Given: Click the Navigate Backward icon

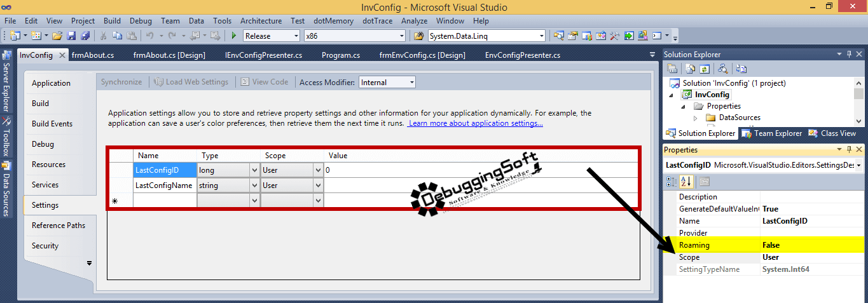Looking at the screenshot, I should (195, 36).
